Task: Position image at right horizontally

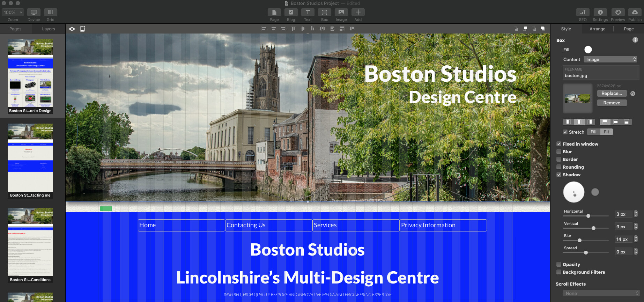Action: (x=590, y=122)
